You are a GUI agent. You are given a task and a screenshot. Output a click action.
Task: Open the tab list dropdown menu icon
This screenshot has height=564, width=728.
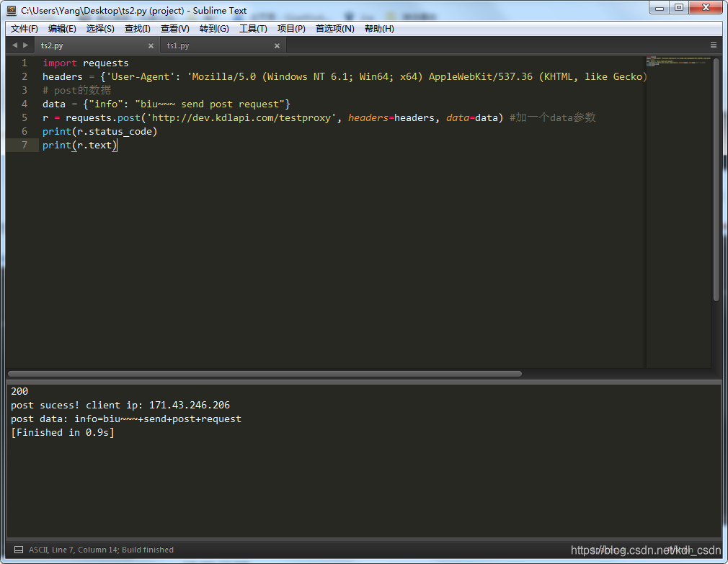714,45
